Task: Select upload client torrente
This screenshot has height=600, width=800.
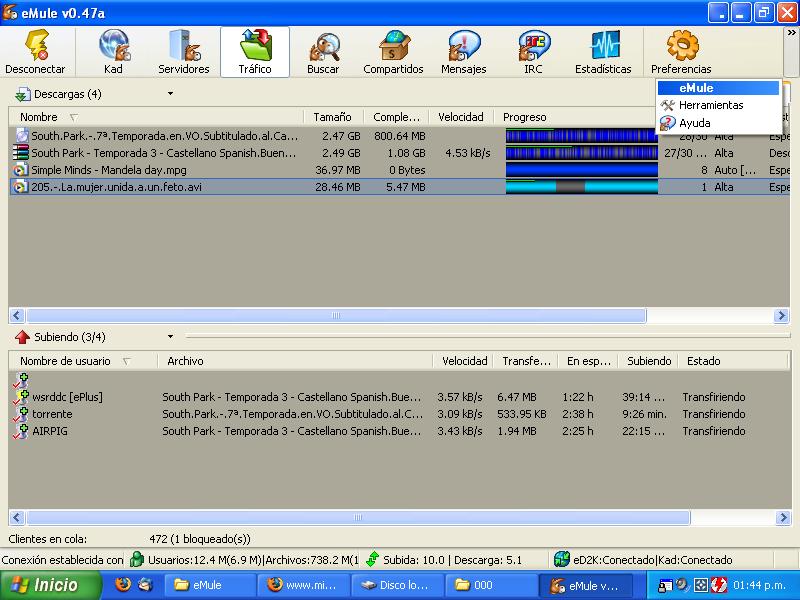Action: 399,414
